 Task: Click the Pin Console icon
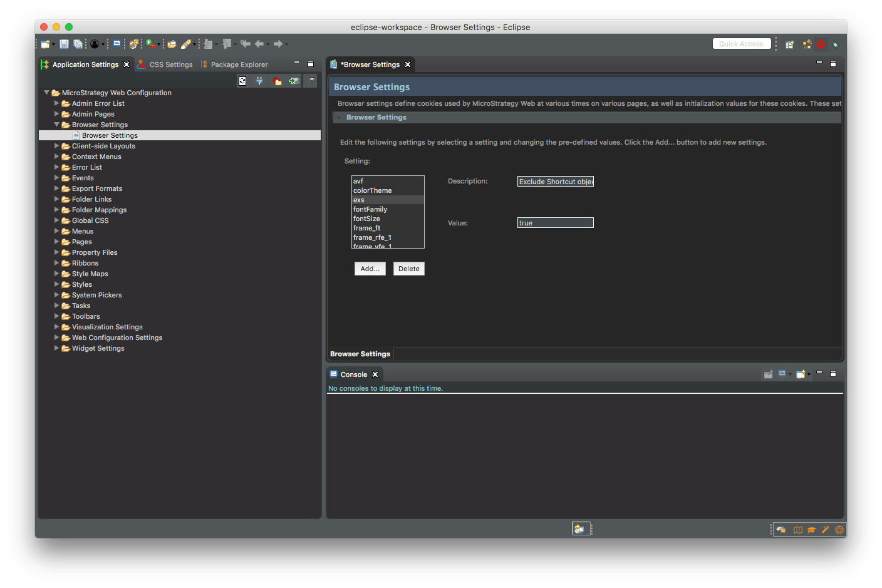(768, 374)
